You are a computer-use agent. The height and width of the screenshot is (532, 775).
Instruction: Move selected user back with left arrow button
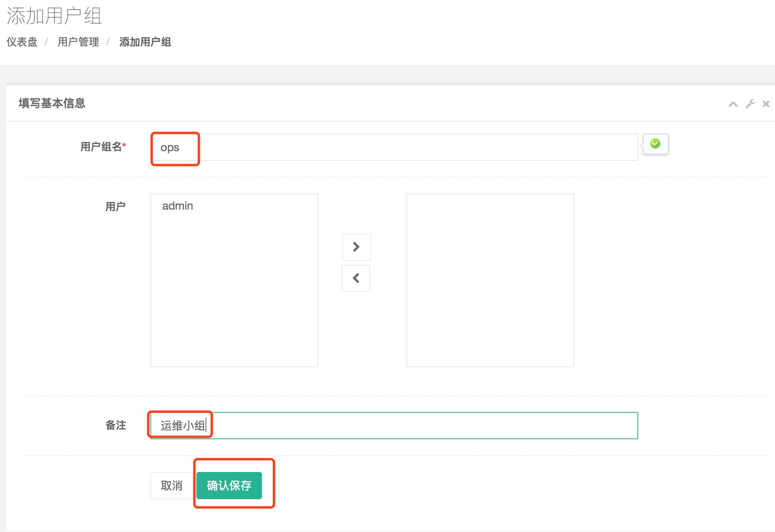point(356,278)
